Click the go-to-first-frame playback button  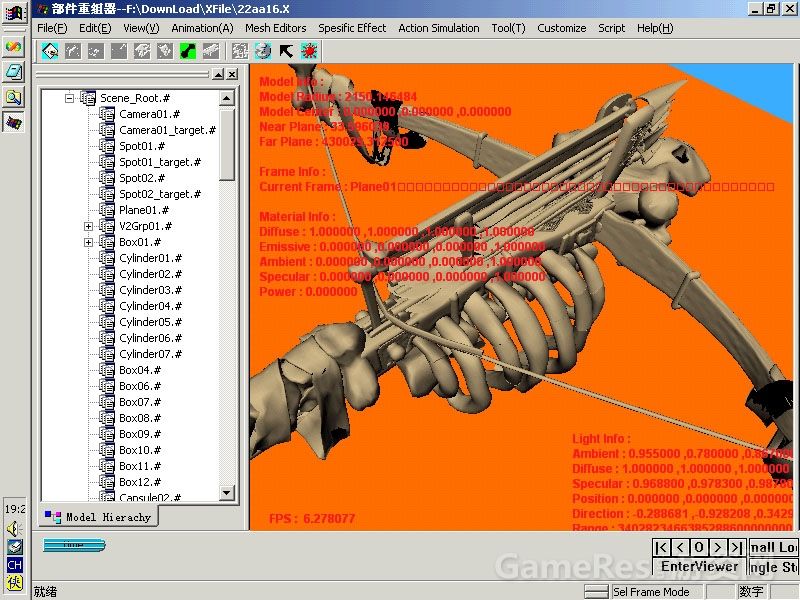(x=662, y=547)
